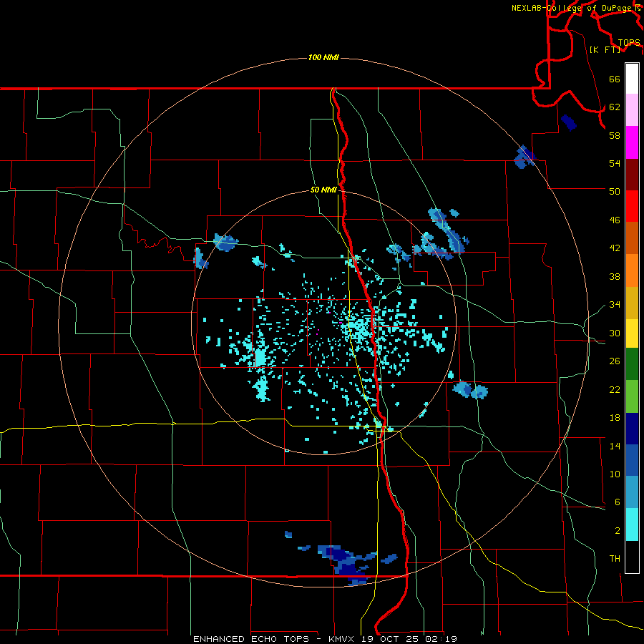Click the dark green legend swatch
This screenshot has height=644, width=644.
click(632, 364)
